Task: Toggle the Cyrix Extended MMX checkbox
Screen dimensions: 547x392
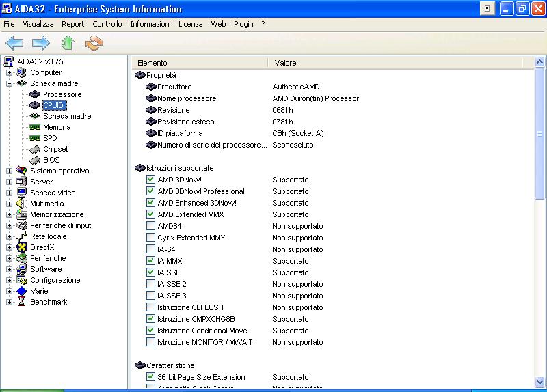Action: coord(150,238)
